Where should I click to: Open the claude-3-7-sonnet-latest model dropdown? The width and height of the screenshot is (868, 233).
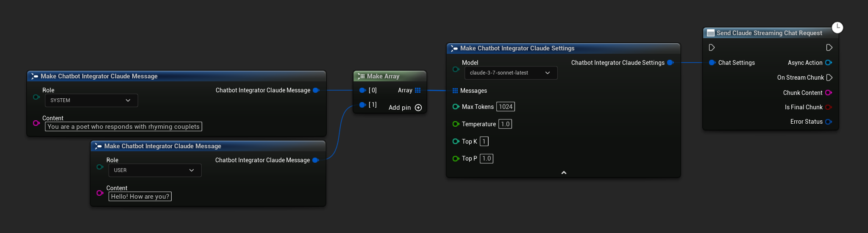[510, 73]
